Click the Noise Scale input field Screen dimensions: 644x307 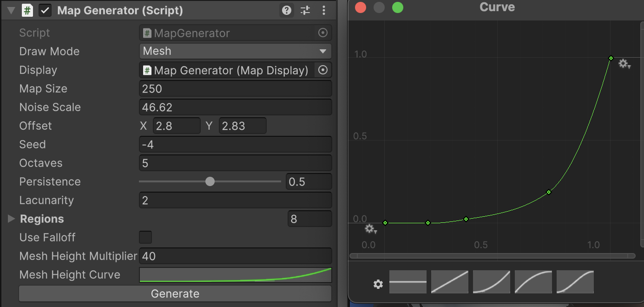pos(235,107)
